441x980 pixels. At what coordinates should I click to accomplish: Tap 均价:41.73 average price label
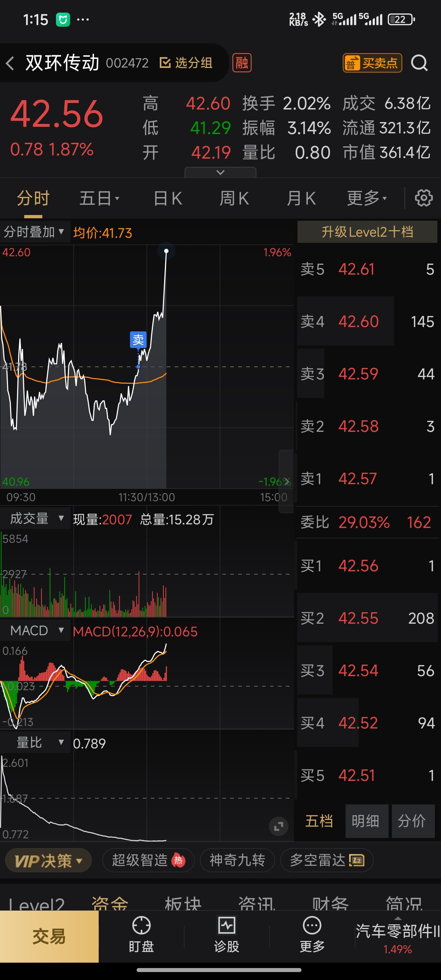click(103, 232)
